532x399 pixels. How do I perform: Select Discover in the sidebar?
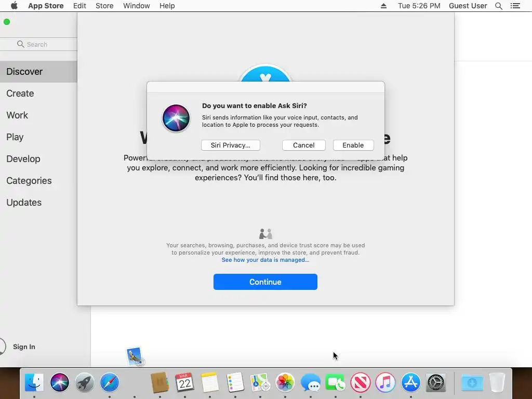click(x=38, y=72)
